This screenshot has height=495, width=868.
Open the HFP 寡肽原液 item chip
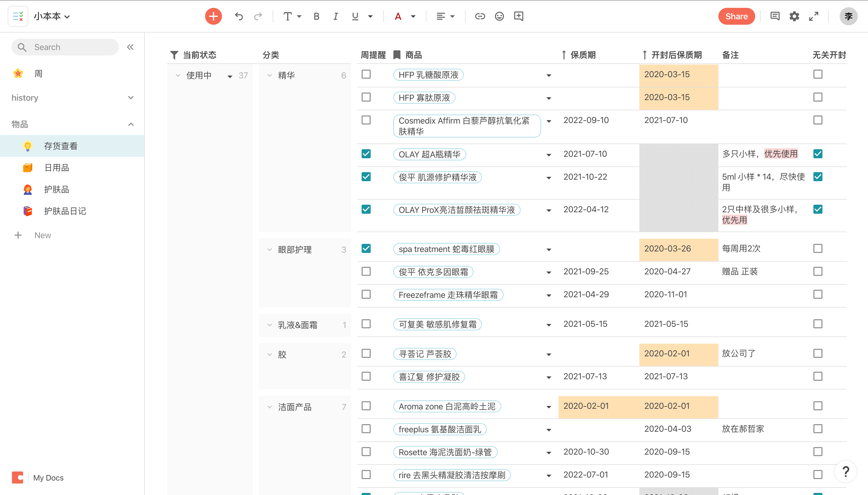424,98
